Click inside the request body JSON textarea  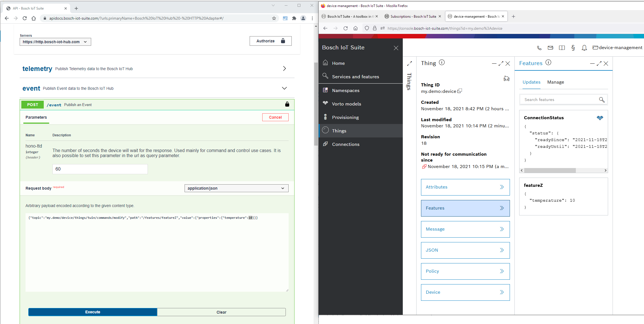pyautogui.click(x=157, y=252)
